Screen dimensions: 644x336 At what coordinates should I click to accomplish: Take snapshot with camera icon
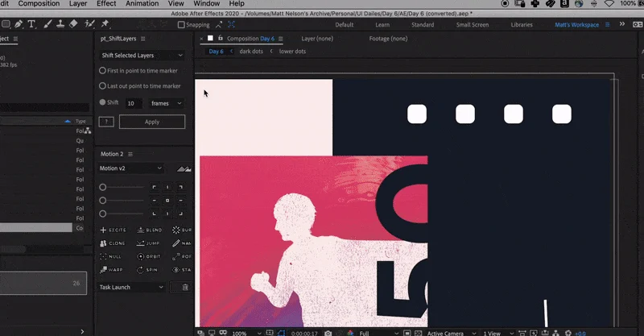pyautogui.click(x=328, y=333)
